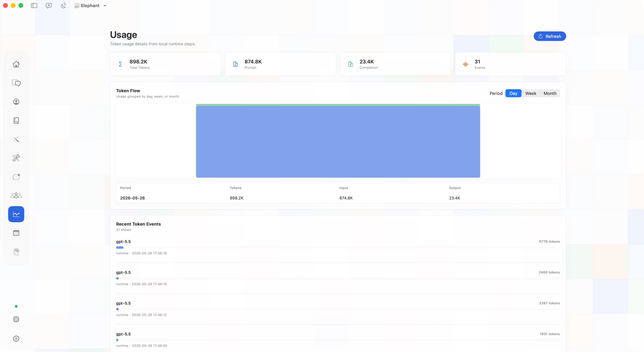This screenshot has height=352, width=644.
Task: Open the calendar icon in sidebar
Action: tap(16, 233)
